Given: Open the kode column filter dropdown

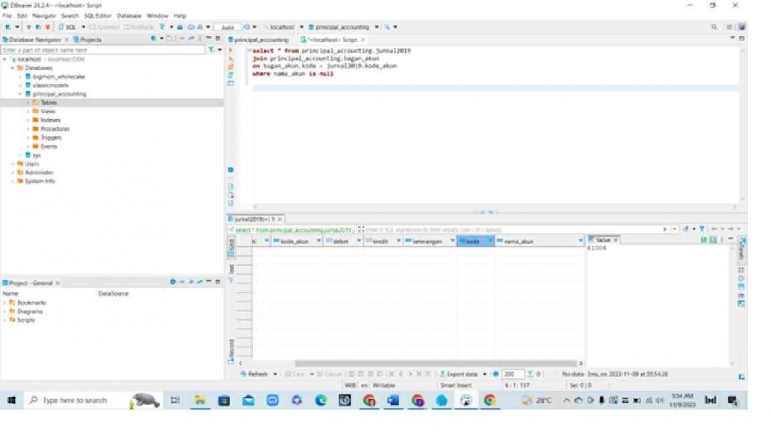Looking at the screenshot, I should click(x=490, y=242).
